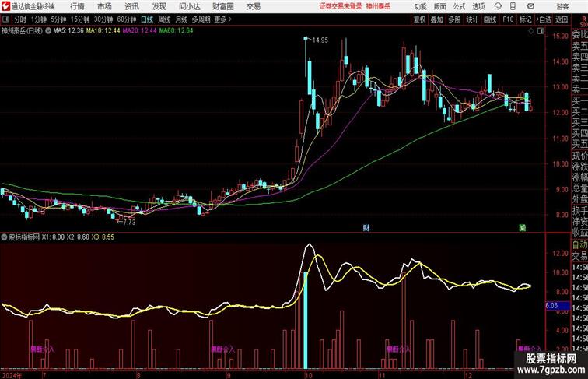Click the 标记 mark button

coord(525,19)
